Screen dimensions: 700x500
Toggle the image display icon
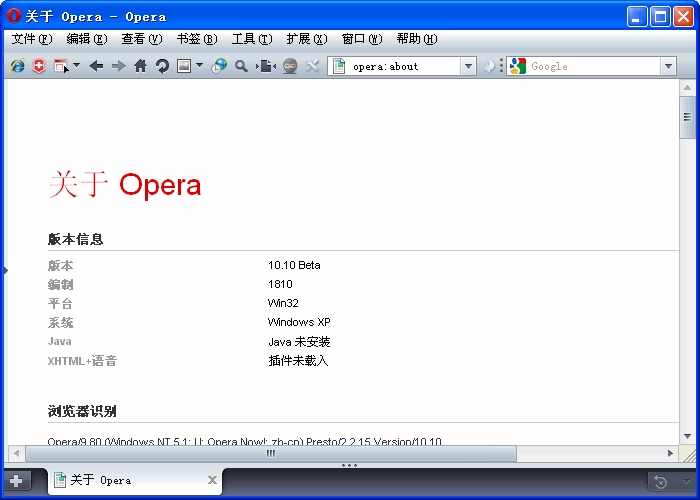click(x=183, y=66)
